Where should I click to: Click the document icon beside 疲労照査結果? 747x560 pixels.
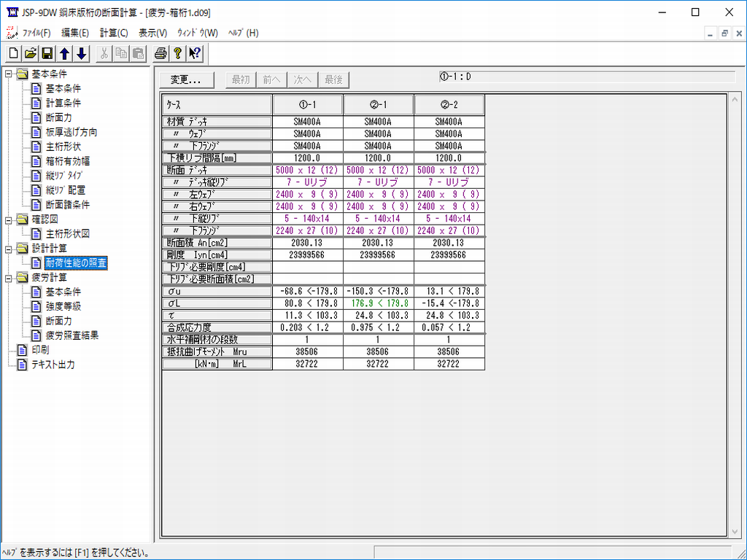point(36,335)
